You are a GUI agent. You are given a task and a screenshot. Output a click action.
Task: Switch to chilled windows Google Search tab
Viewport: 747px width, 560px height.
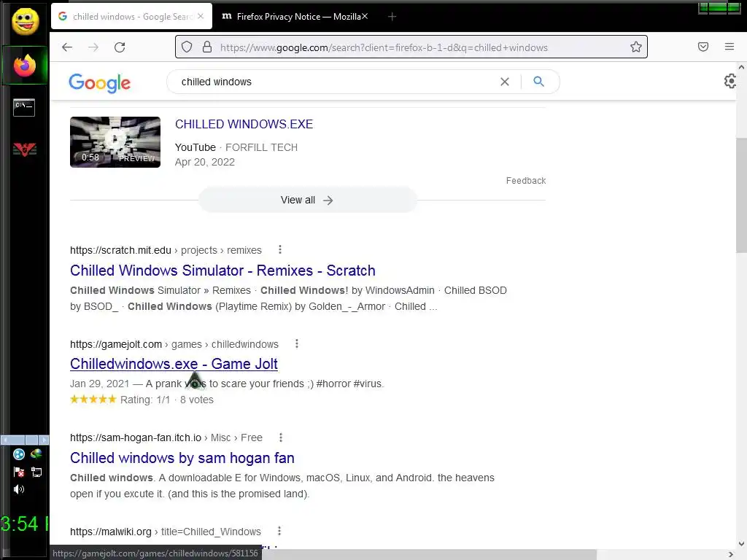click(x=131, y=17)
